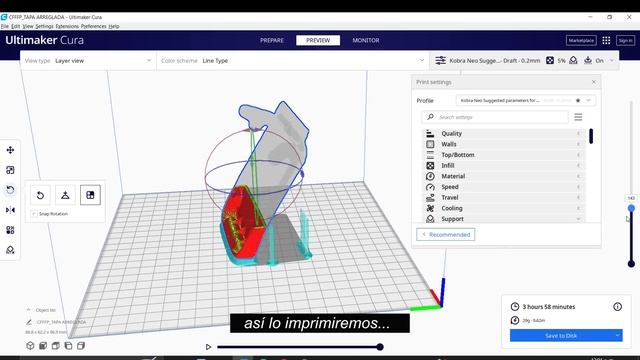Expand the Top/Bottom settings category

tap(504, 155)
